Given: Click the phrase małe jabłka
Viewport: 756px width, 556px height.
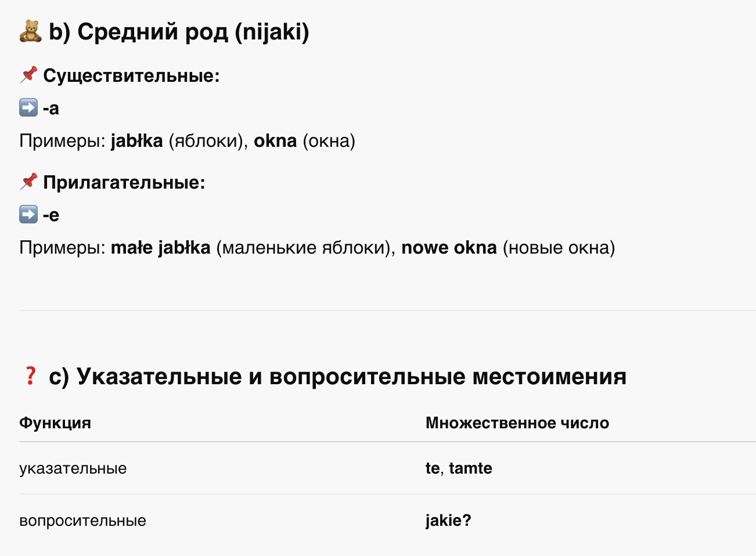Looking at the screenshot, I should (161, 247).
